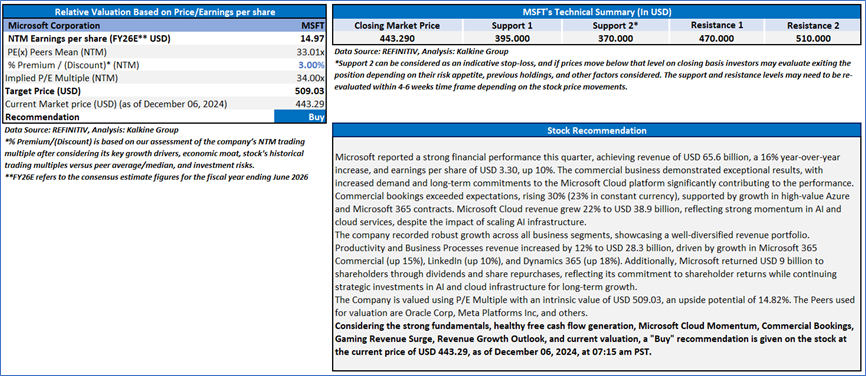The height and width of the screenshot is (376, 866).
Task: Select the NTM Earnings per share value 14.97
Action: point(313,39)
